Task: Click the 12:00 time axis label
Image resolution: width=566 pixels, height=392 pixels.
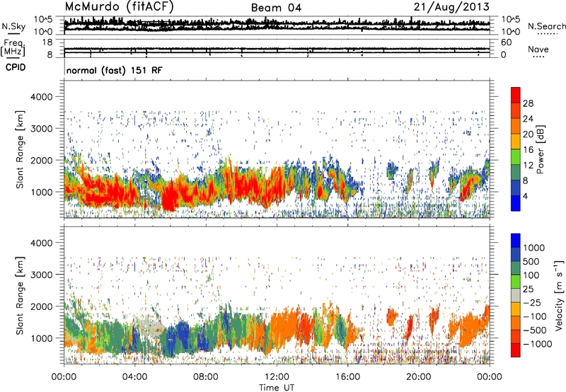Action: pyautogui.click(x=277, y=377)
